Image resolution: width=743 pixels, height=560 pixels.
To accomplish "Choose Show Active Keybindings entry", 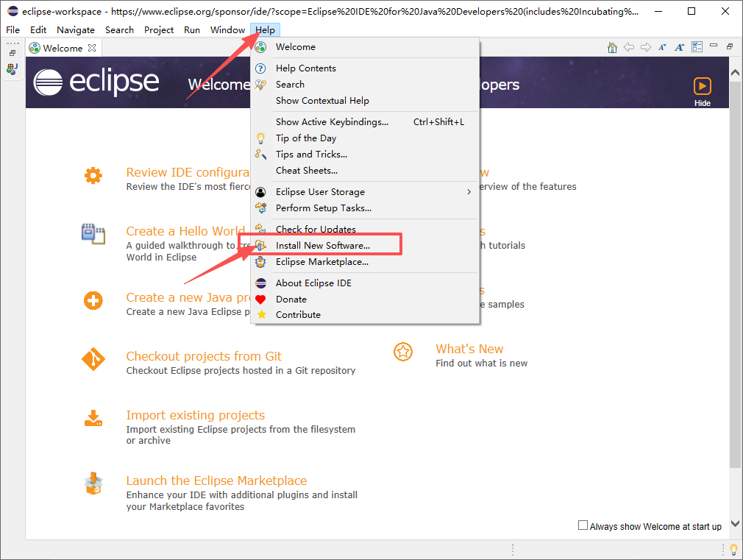I will click(365, 122).
